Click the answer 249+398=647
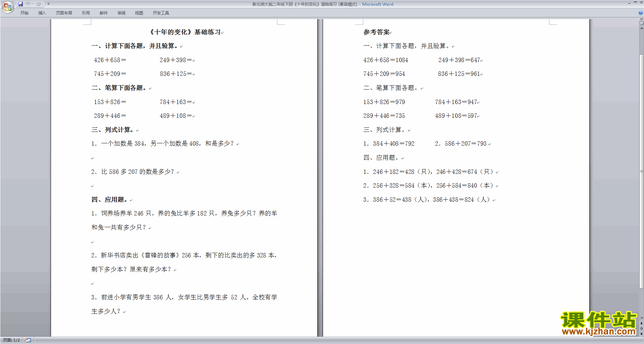The width and height of the screenshot is (644, 344). [459, 60]
